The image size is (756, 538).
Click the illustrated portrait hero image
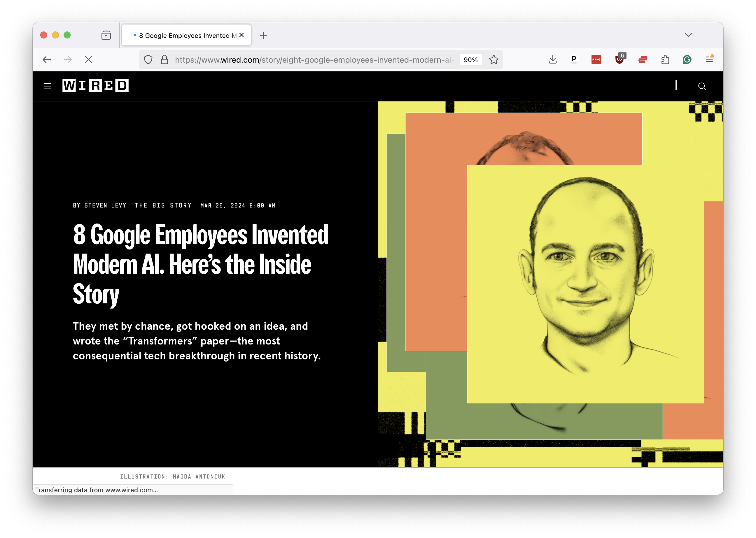click(x=550, y=284)
